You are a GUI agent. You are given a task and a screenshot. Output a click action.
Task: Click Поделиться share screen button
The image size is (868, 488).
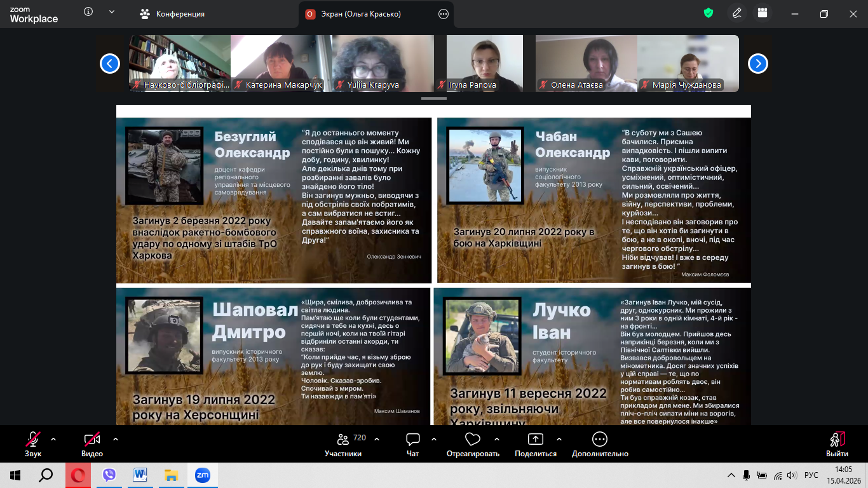click(536, 444)
